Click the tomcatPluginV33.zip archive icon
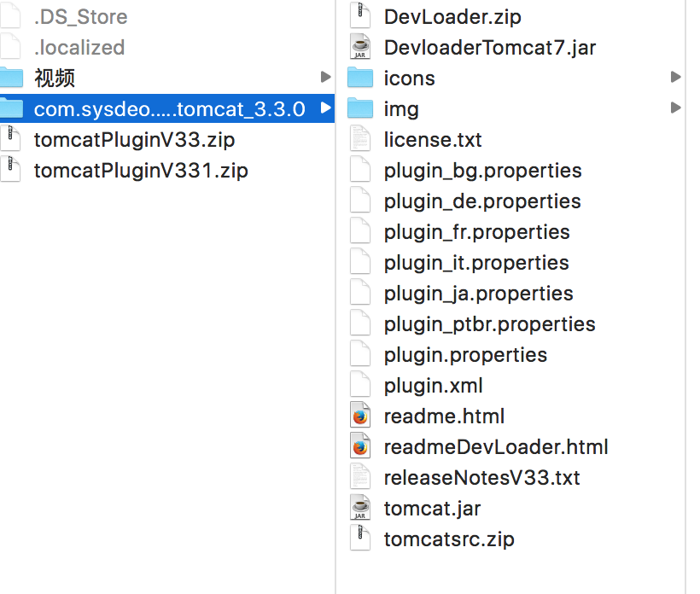 click(x=11, y=139)
